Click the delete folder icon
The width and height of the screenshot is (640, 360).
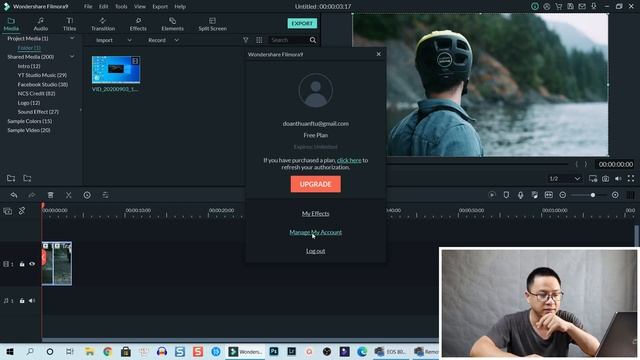coord(27,178)
